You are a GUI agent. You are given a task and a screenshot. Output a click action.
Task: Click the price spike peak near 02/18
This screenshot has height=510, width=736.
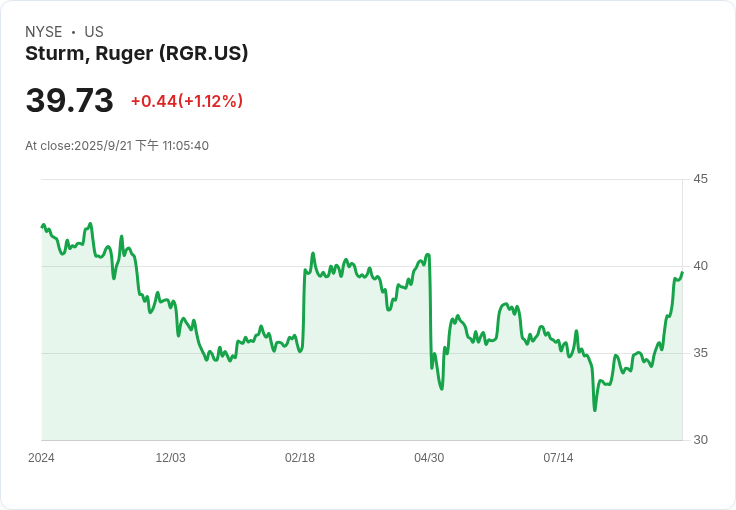pyautogui.click(x=313, y=254)
